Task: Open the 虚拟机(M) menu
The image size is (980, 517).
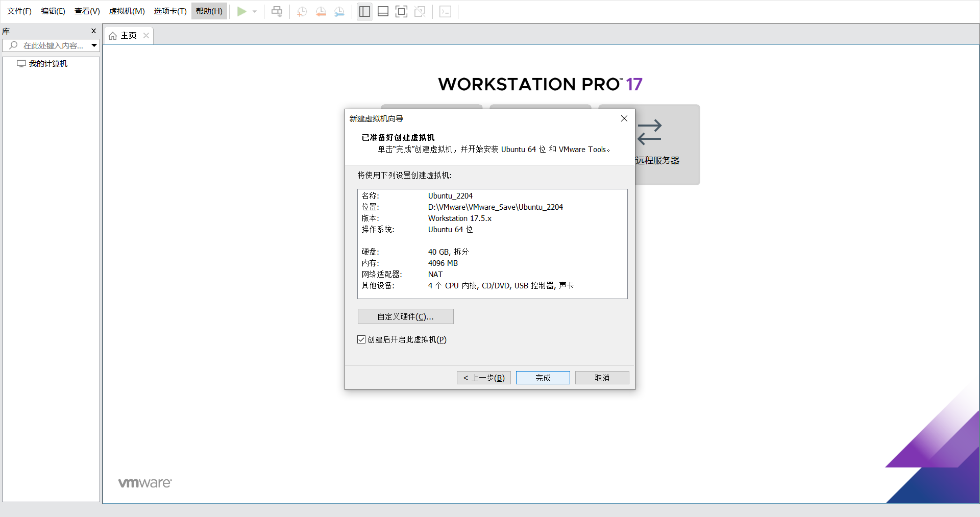Action: pyautogui.click(x=127, y=11)
